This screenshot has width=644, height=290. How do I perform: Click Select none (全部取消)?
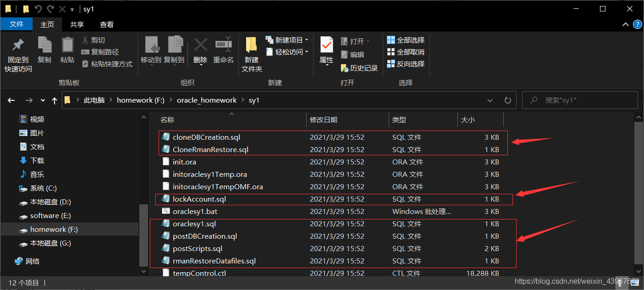coord(406,52)
